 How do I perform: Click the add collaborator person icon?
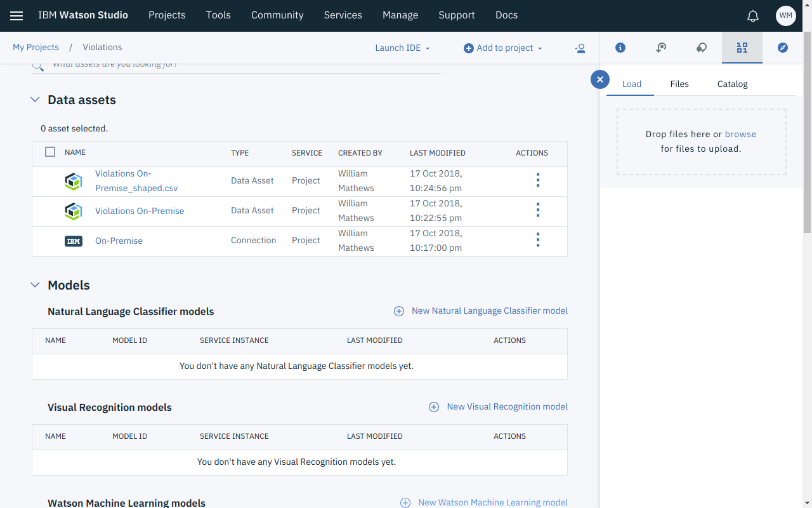click(580, 48)
